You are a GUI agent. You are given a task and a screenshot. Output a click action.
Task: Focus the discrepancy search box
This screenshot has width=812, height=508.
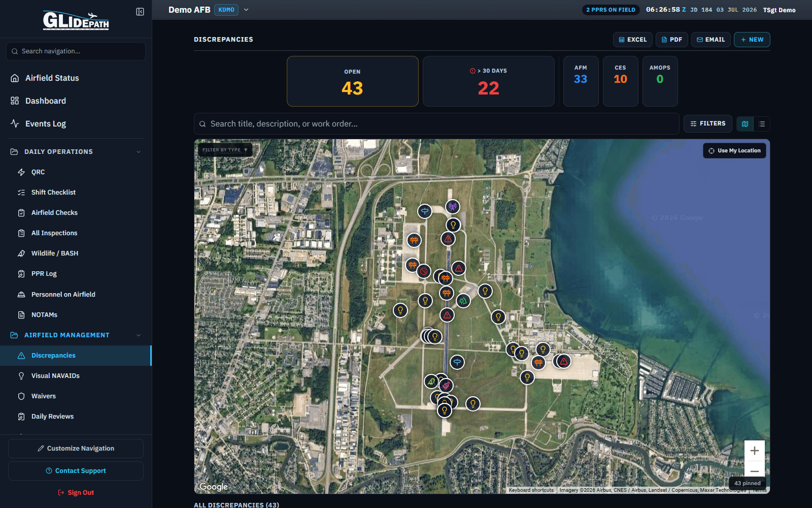(436, 124)
